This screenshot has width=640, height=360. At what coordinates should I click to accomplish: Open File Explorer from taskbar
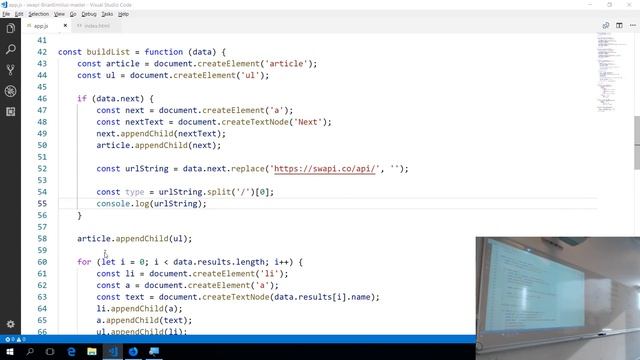92,351
